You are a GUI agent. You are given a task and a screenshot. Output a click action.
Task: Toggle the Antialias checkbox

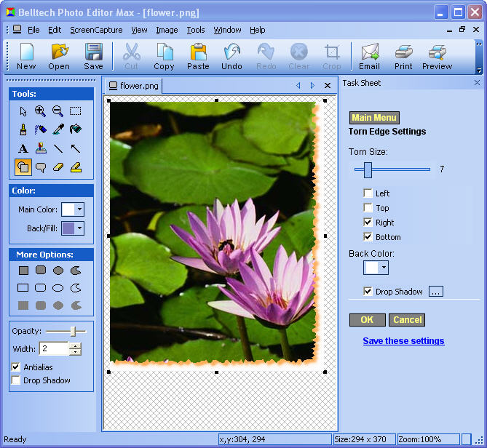16,367
